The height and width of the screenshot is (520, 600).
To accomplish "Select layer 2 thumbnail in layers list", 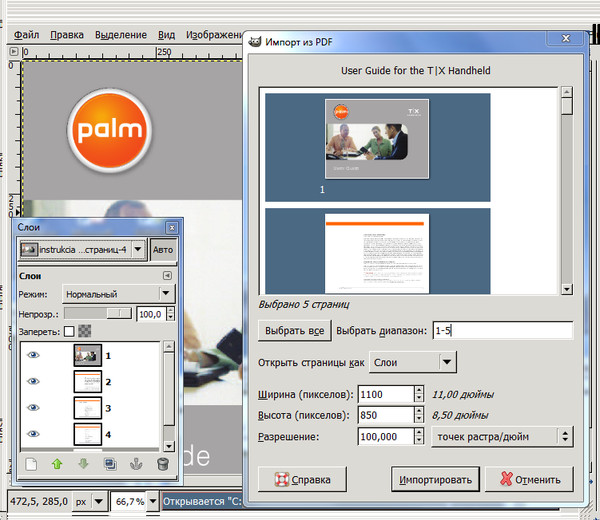I will tap(88, 381).
